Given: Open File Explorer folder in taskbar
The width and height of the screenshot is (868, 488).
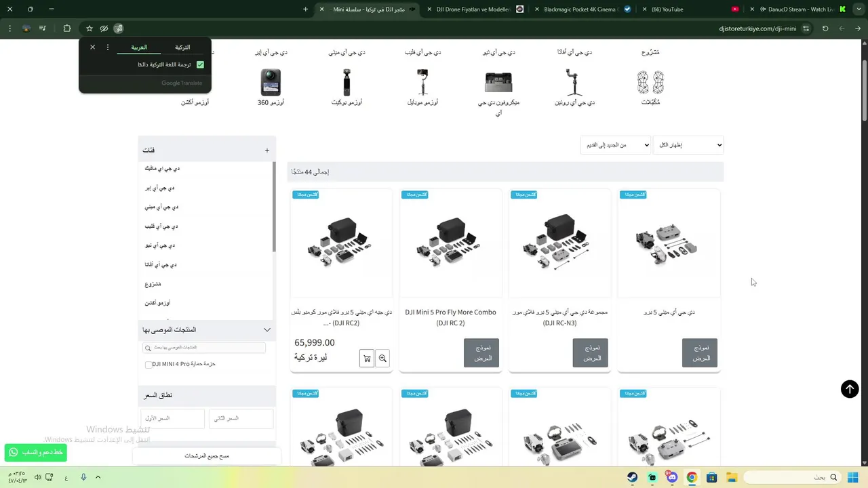Looking at the screenshot, I should 732,477.
